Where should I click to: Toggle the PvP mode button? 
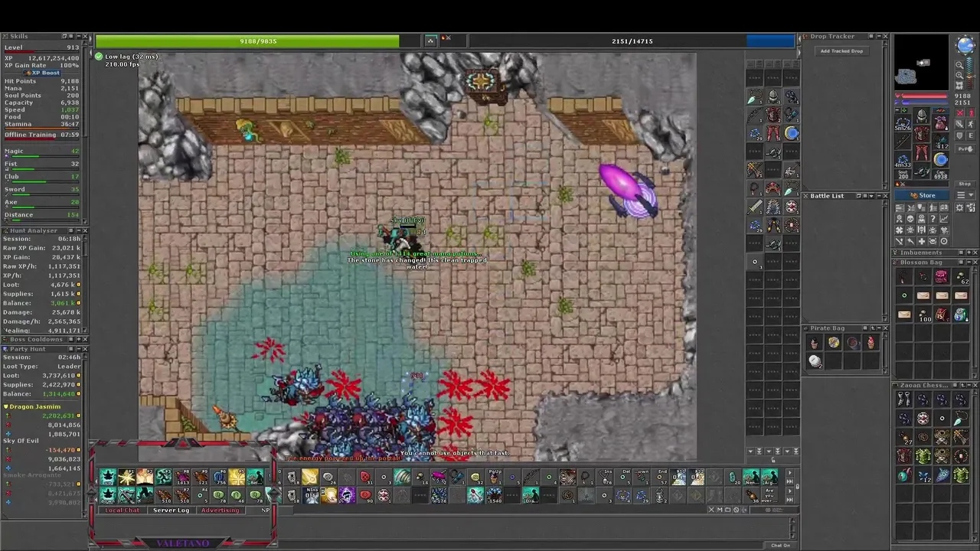pyautogui.click(x=965, y=148)
